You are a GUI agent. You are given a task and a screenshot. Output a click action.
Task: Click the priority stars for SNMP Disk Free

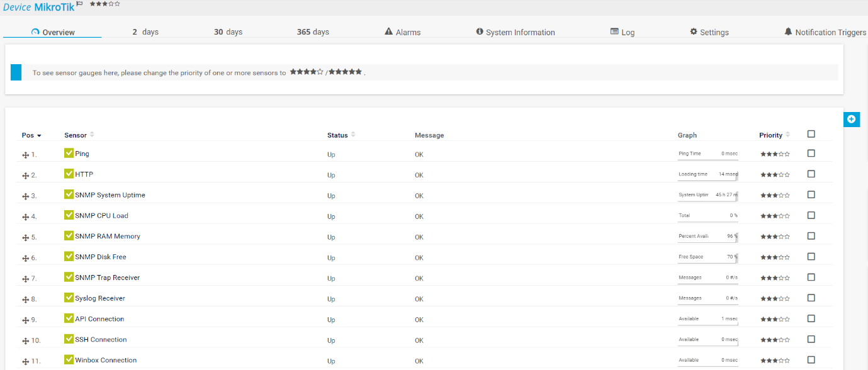pyautogui.click(x=774, y=257)
